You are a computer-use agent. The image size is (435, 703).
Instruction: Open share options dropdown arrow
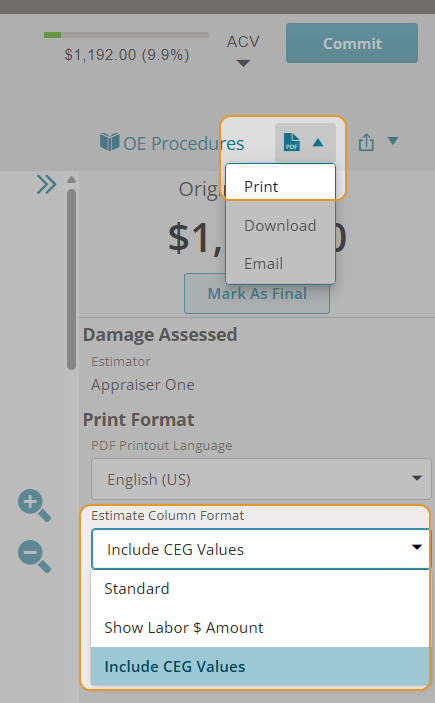393,141
